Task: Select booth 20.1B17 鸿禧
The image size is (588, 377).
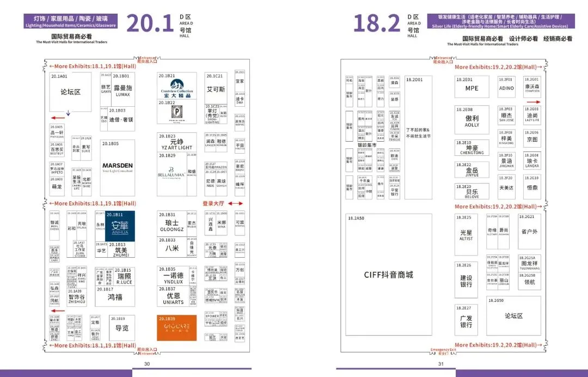Action: tap(115, 296)
